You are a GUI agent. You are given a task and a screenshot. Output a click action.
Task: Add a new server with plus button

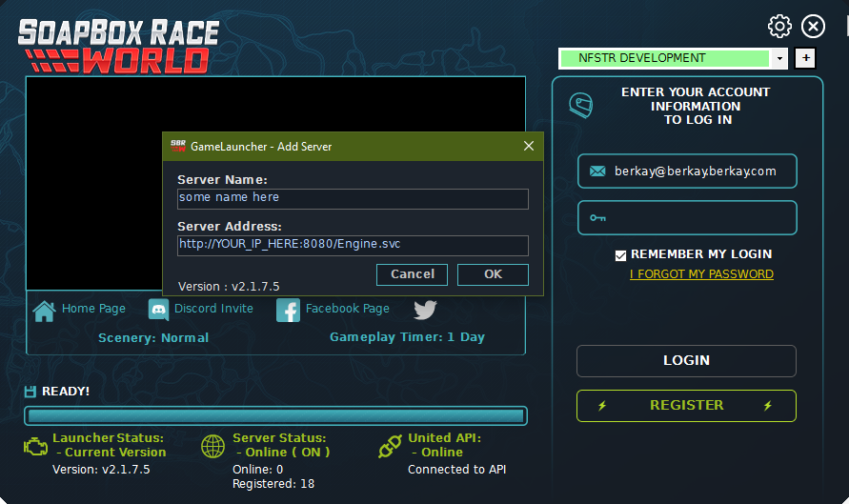(806, 58)
